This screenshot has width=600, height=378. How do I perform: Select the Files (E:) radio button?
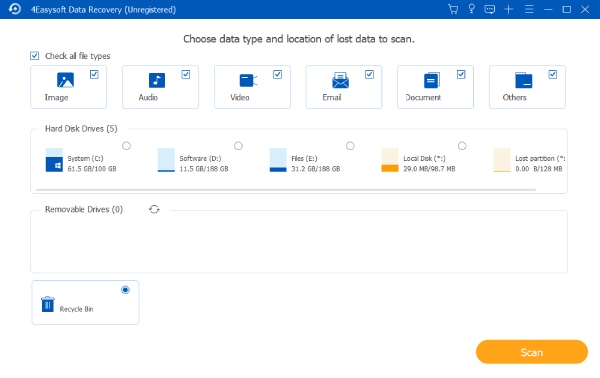[350, 146]
